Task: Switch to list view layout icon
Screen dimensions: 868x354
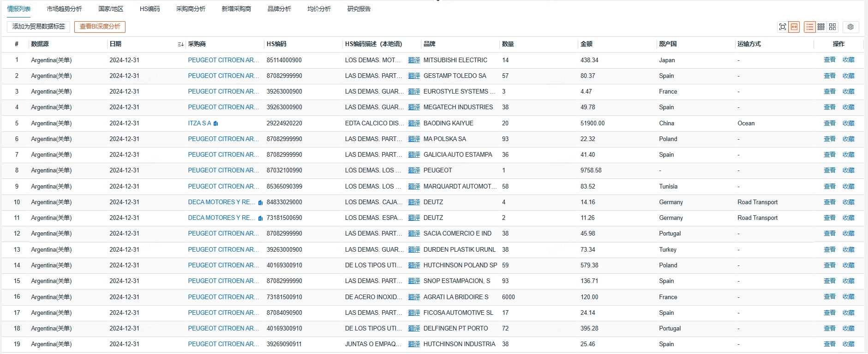Action: point(809,27)
